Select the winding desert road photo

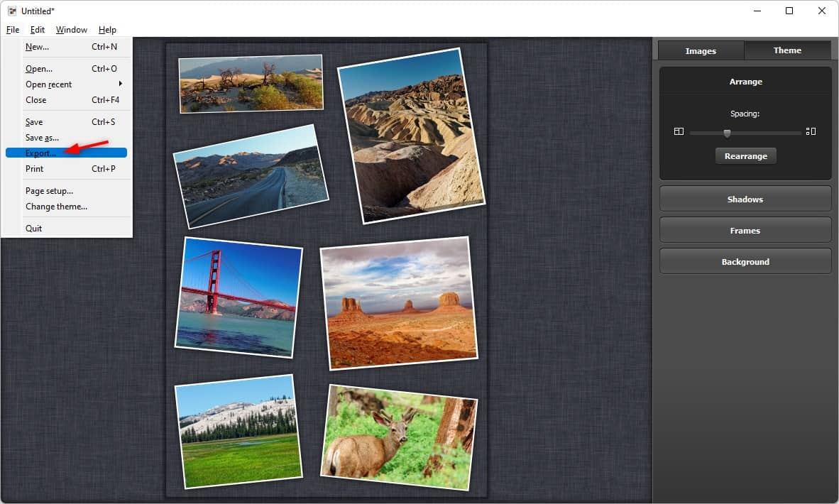pos(251,176)
